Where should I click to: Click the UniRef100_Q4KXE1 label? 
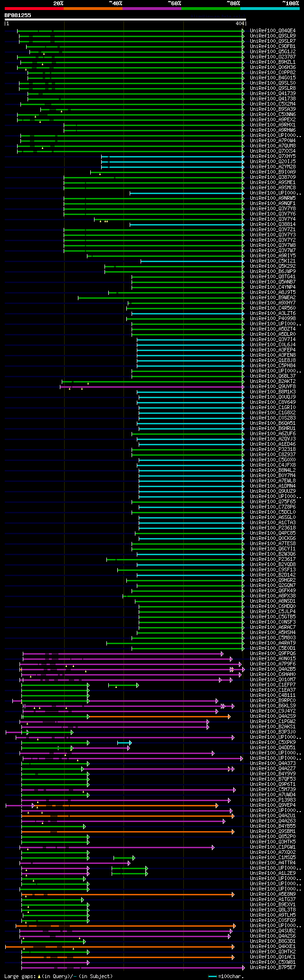(273, 947)
